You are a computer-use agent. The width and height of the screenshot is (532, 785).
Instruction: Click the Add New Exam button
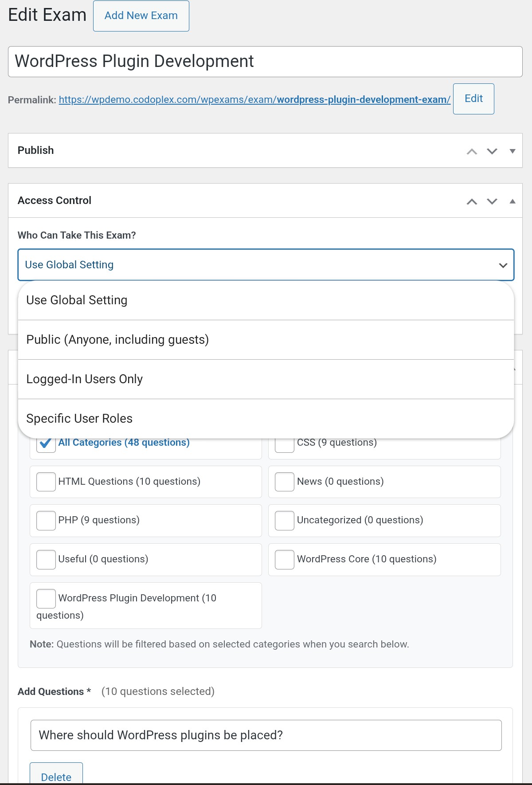coord(141,16)
